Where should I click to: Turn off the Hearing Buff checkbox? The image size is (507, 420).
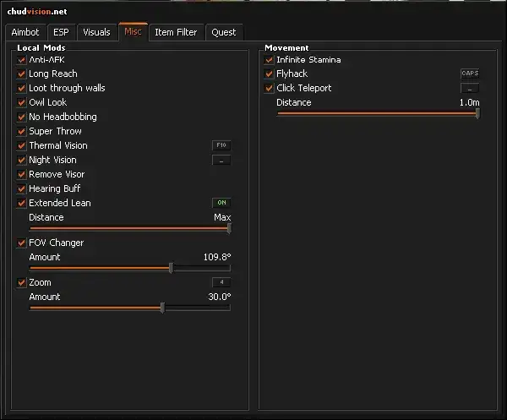pos(22,188)
